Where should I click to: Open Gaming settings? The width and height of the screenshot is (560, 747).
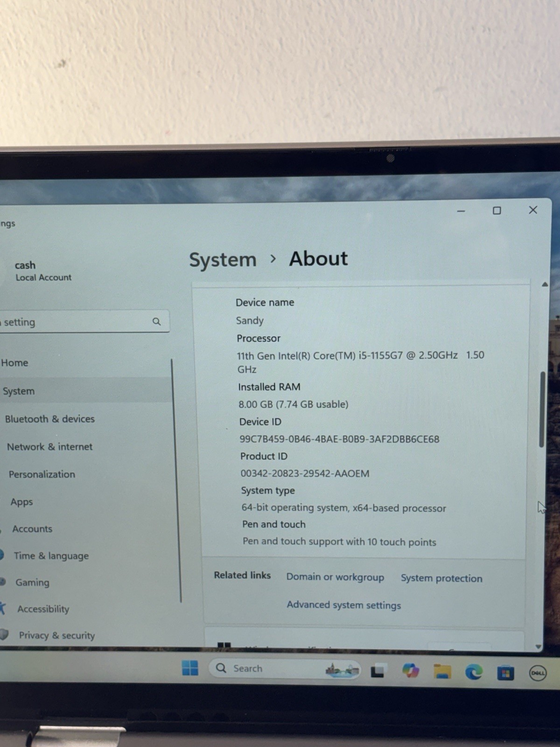tap(32, 582)
